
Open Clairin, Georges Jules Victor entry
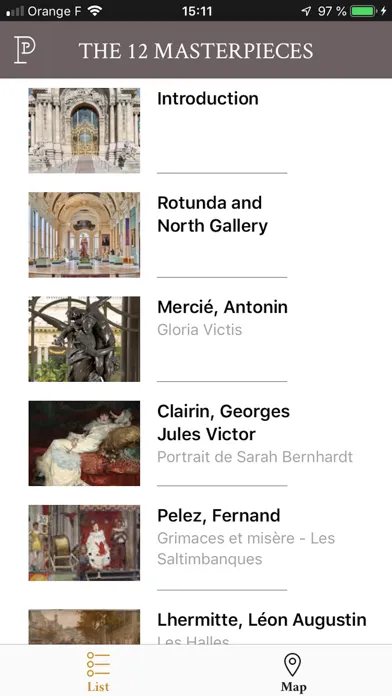(x=196, y=443)
